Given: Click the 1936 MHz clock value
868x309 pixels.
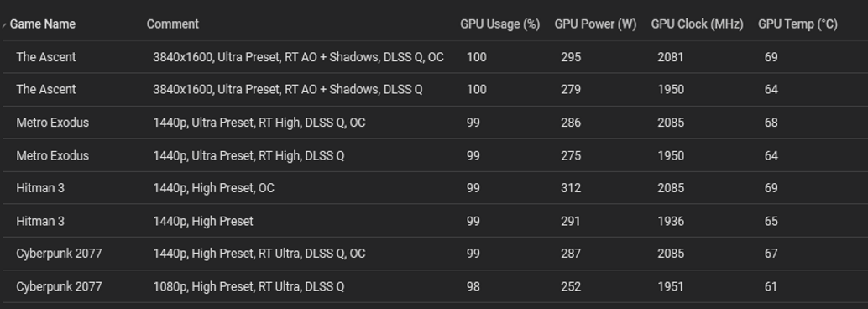Looking at the screenshot, I should (671, 221).
